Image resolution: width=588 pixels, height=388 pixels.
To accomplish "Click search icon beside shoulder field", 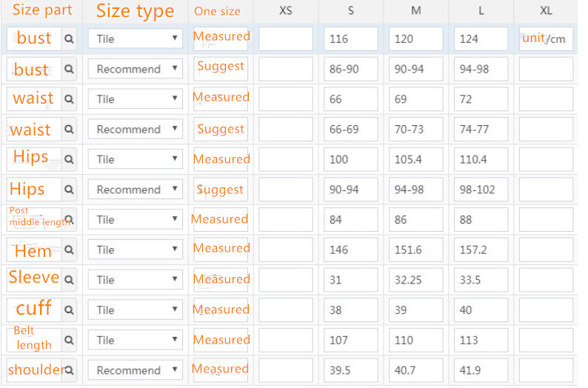I will (x=69, y=370).
